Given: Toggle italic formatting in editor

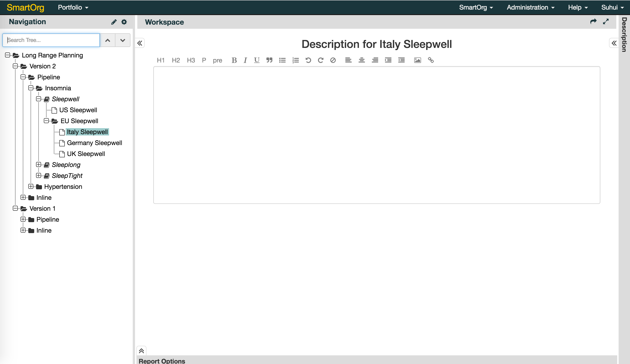Looking at the screenshot, I should 245,60.
